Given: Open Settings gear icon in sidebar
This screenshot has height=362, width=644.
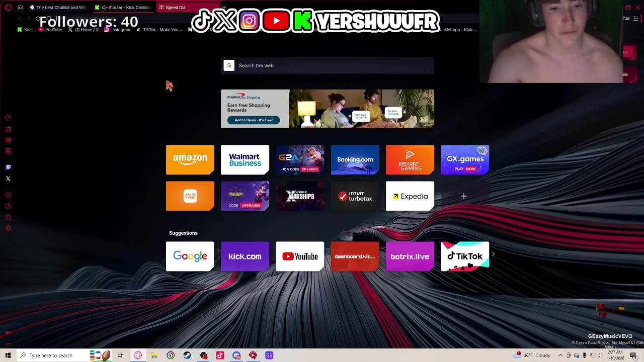Looking at the screenshot, I should [8, 228].
